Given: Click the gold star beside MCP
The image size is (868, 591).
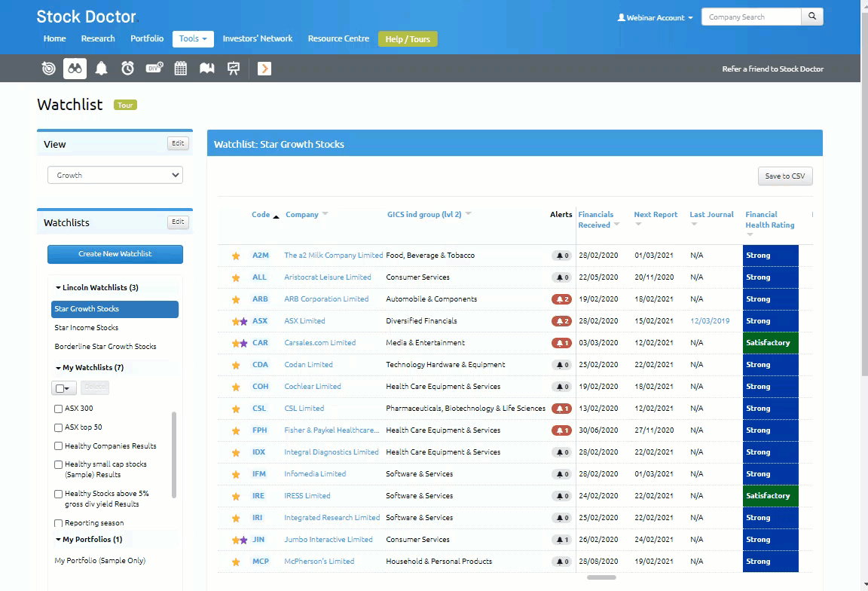Looking at the screenshot, I should 236,562.
